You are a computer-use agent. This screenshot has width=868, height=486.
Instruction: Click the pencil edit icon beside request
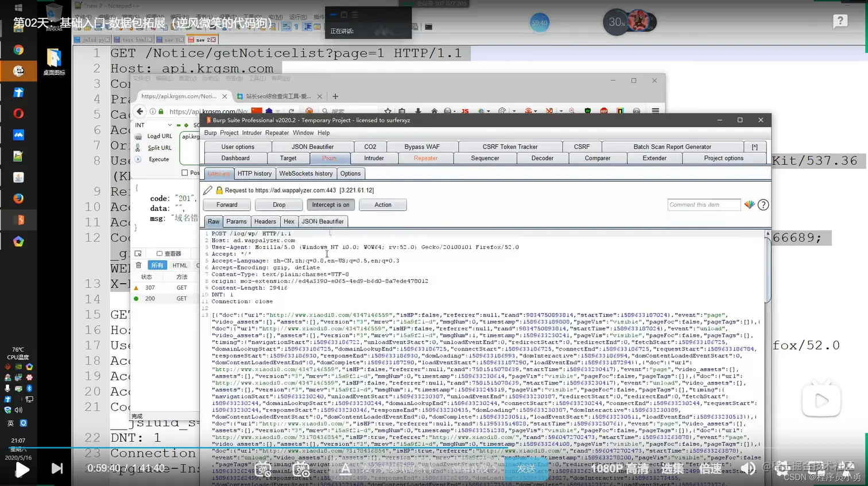click(x=208, y=190)
